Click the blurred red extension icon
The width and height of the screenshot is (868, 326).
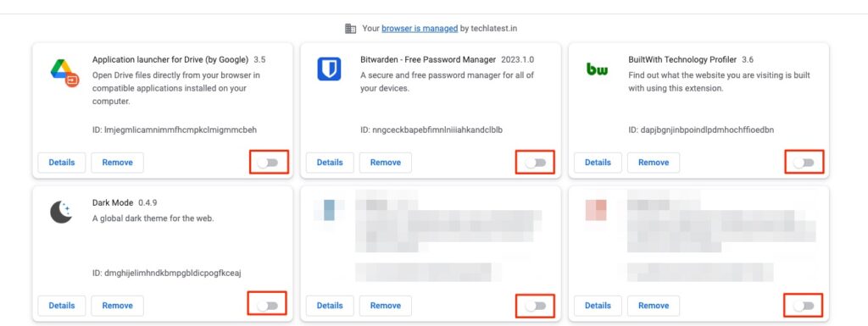pos(597,211)
